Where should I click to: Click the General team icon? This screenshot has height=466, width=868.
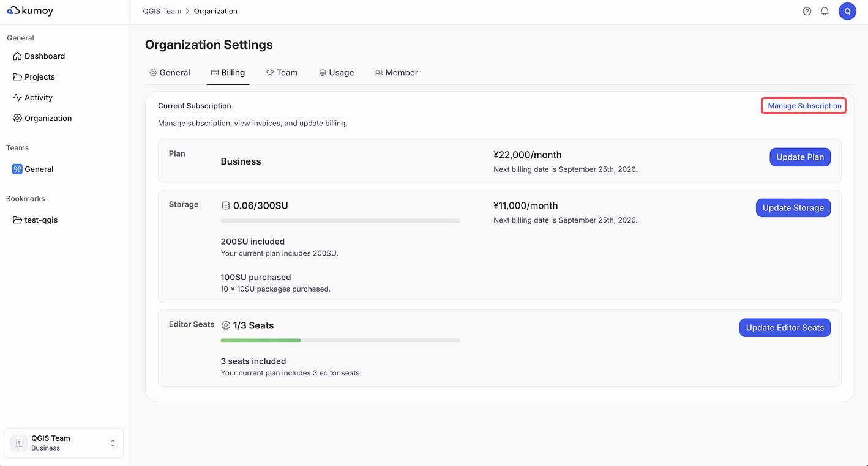(17, 169)
